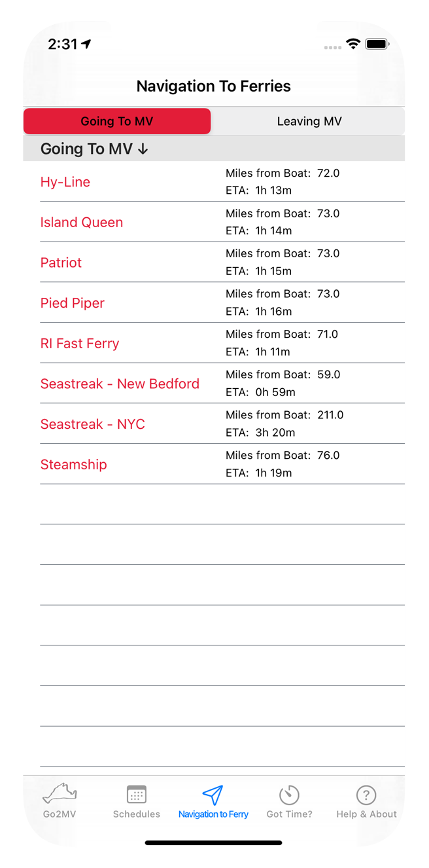Select RI Fast Ferry
The height and width of the screenshot is (868, 429).
pyautogui.click(x=222, y=343)
